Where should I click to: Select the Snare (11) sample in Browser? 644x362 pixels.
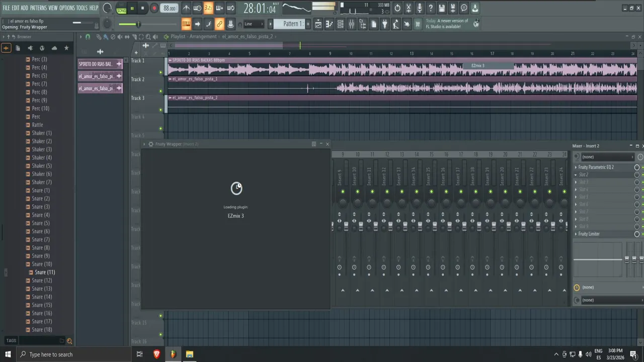(x=45, y=273)
